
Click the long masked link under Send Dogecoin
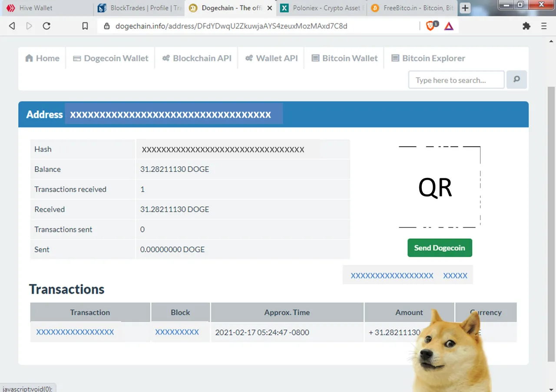click(392, 276)
